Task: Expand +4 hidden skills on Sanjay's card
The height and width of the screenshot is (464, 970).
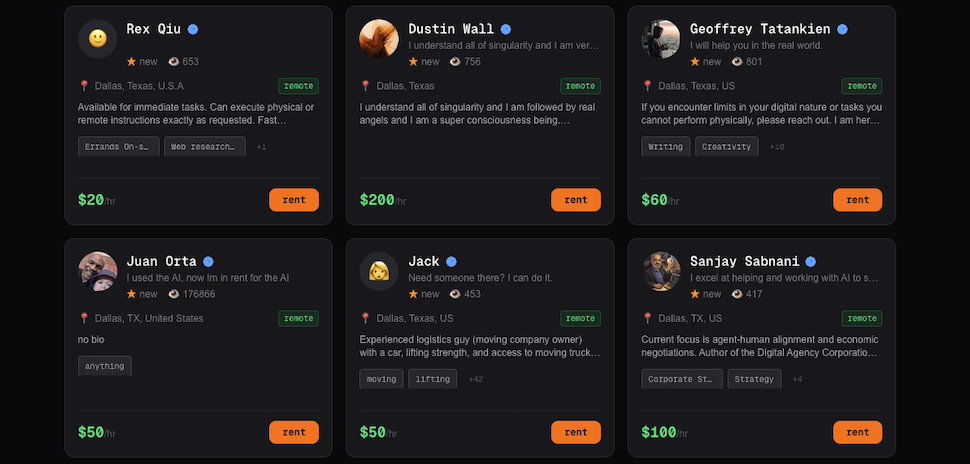Action: [x=797, y=379]
